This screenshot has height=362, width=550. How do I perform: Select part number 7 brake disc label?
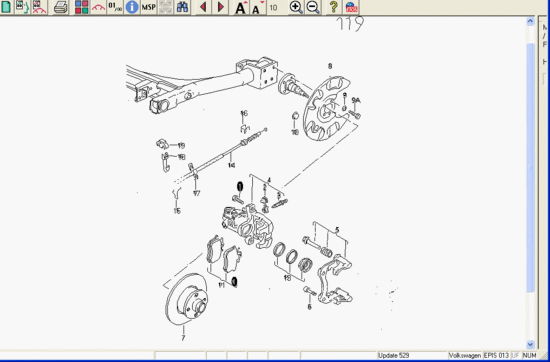tap(183, 338)
